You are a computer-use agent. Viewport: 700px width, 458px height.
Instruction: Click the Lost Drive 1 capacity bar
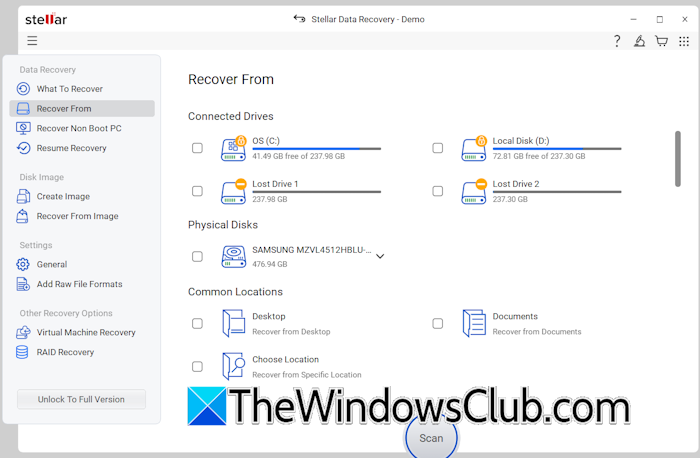click(317, 192)
